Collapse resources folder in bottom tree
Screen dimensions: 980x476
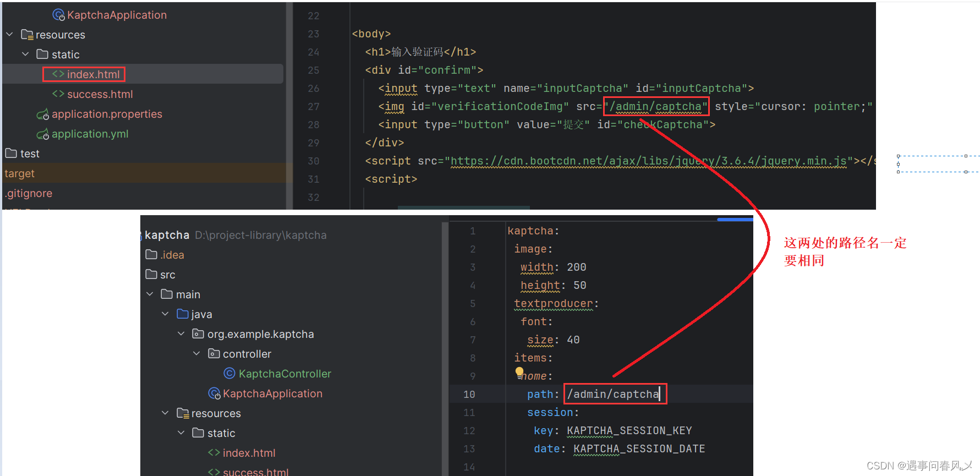click(x=165, y=413)
